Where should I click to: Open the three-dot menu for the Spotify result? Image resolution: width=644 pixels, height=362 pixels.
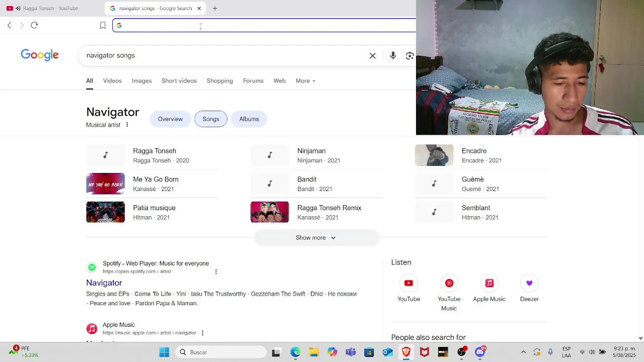(x=216, y=271)
